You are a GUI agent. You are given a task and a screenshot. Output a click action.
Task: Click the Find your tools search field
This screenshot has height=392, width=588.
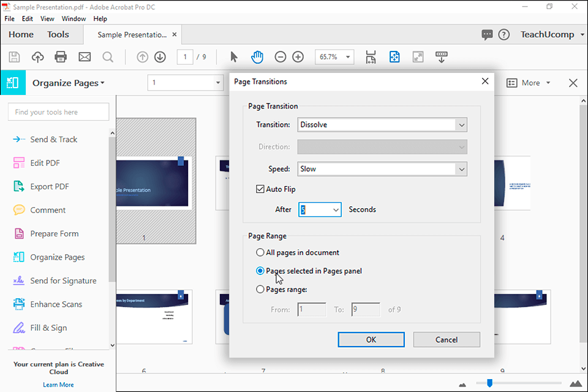58,112
